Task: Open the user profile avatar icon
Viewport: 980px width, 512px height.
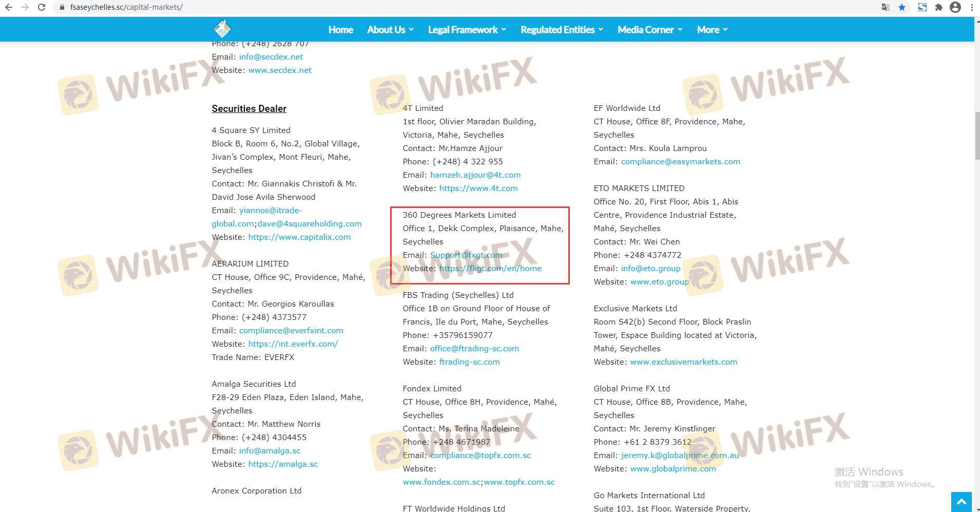Action: pyautogui.click(x=955, y=7)
